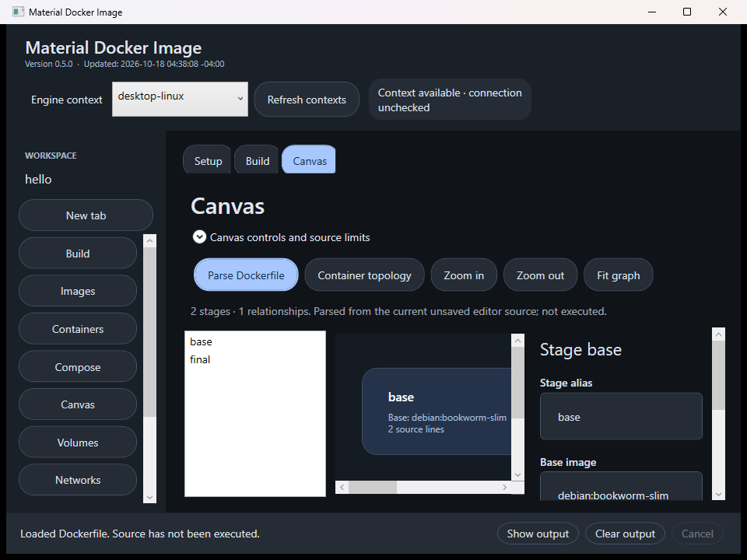747x560 pixels.
Task: Click the Fit graph button
Action: [x=618, y=275]
